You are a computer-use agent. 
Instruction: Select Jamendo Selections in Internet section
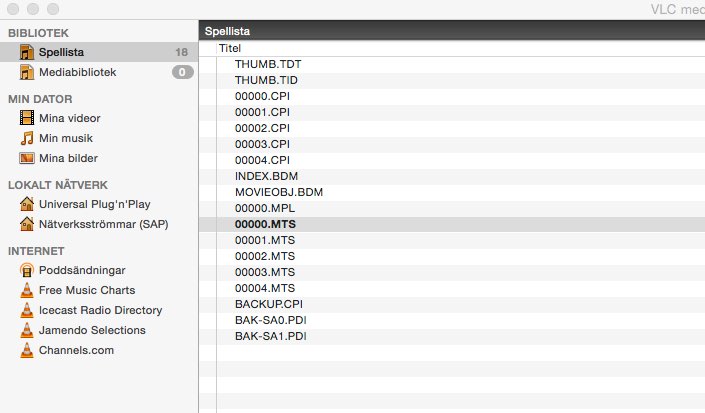click(92, 330)
